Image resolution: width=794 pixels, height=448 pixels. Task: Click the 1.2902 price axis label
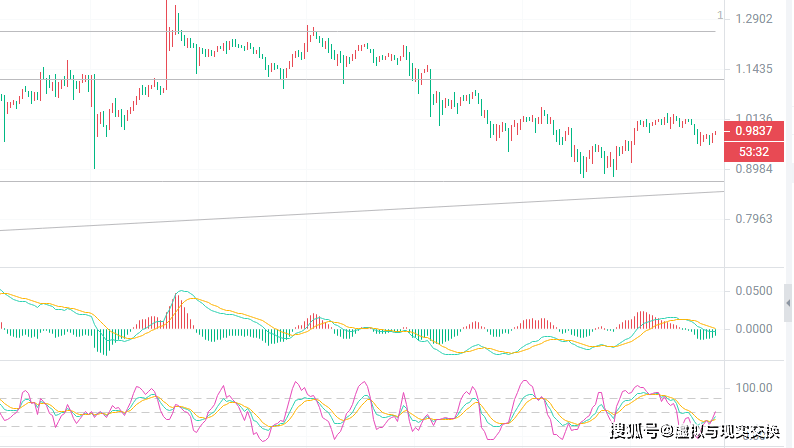pos(753,19)
